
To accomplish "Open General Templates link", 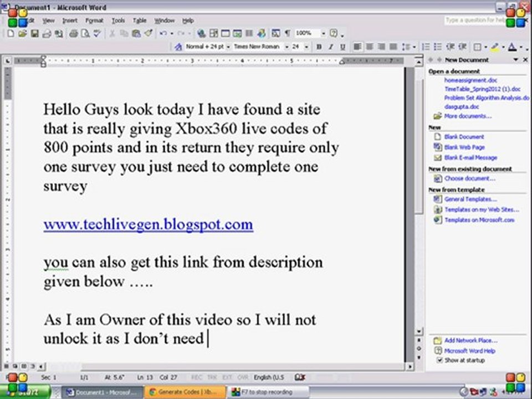I will [x=470, y=199].
